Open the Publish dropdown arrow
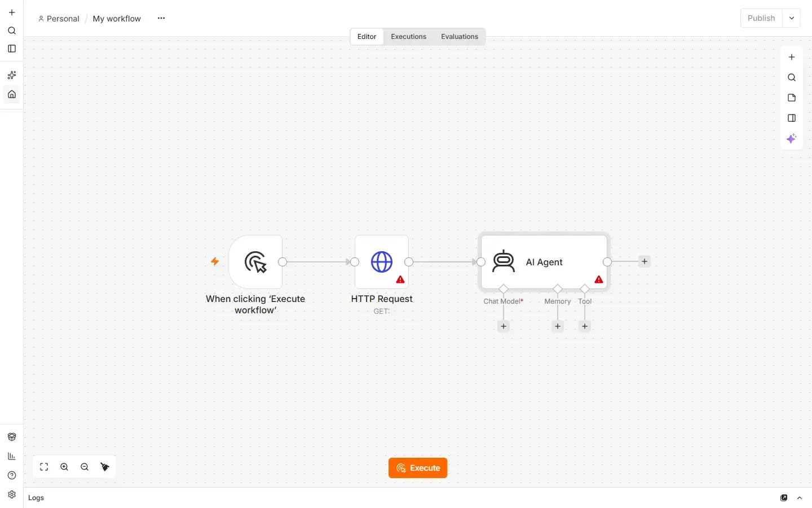 coord(792,18)
